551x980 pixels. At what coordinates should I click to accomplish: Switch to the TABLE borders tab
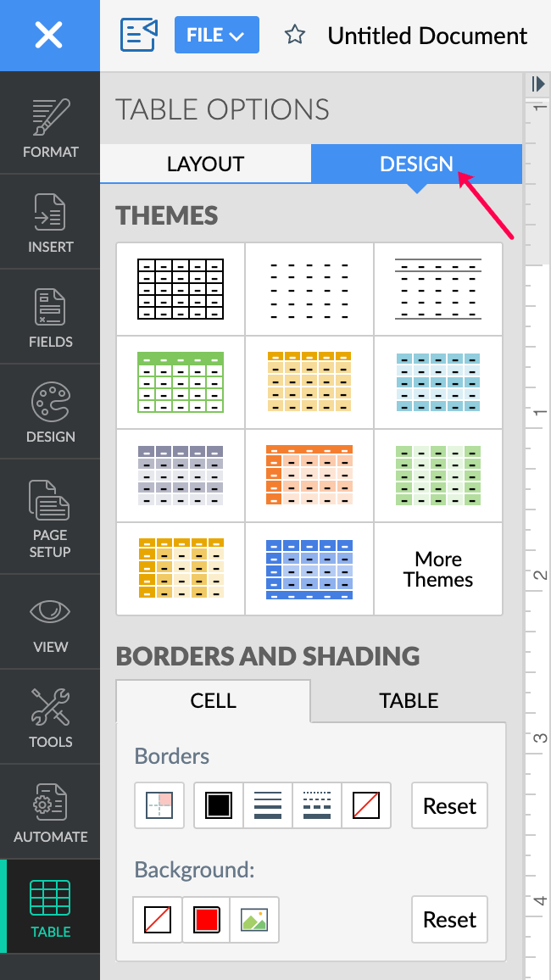click(409, 701)
